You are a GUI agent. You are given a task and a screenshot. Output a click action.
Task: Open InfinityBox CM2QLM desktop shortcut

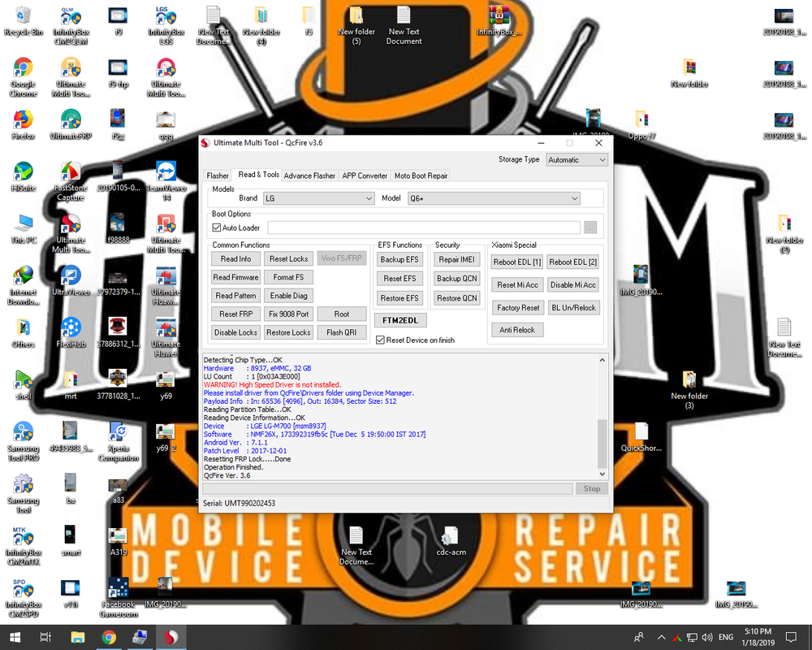pos(71,25)
